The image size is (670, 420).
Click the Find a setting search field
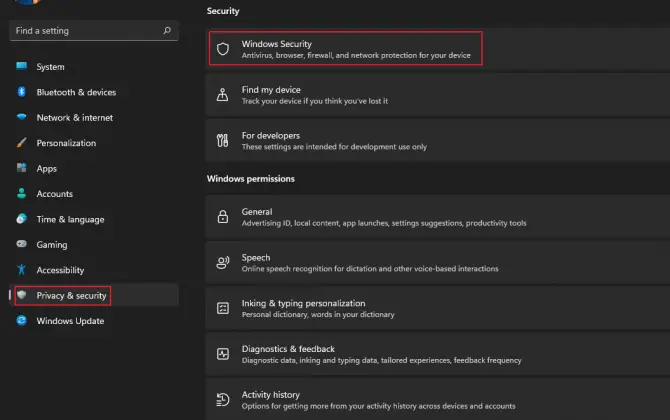tap(94, 30)
